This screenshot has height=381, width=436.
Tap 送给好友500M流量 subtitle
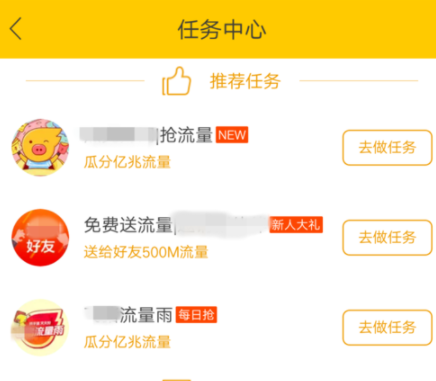tap(146, 252)
